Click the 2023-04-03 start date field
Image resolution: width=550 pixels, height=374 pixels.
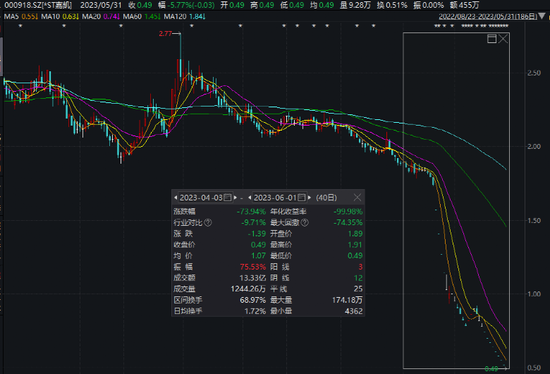pyautogui.click(x=201, y=198)
